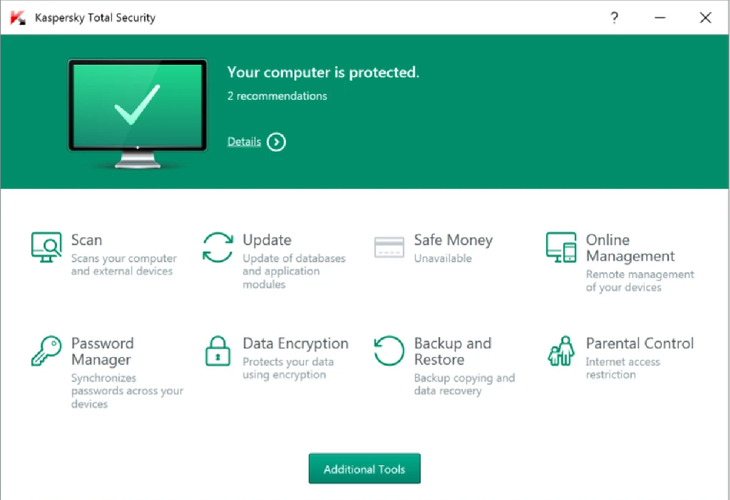Select the Safe Money title
730x500 pixels.
(x=453, y=240)
